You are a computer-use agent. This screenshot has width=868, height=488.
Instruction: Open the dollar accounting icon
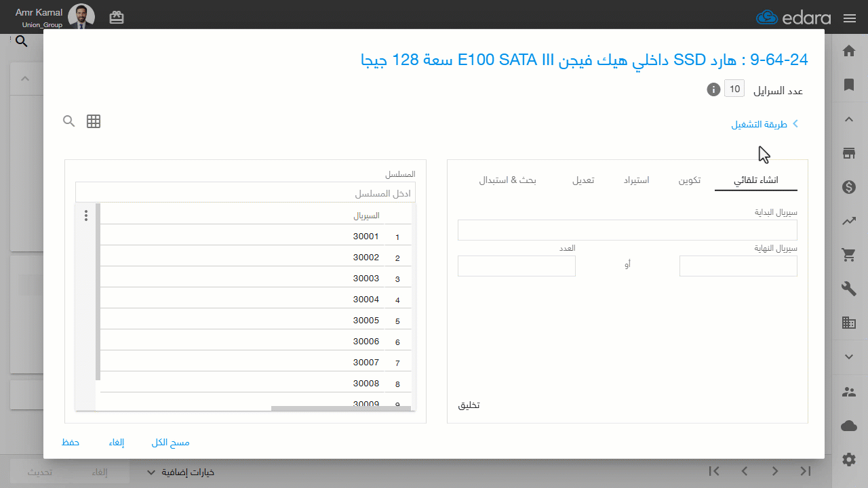pos(848,187)
